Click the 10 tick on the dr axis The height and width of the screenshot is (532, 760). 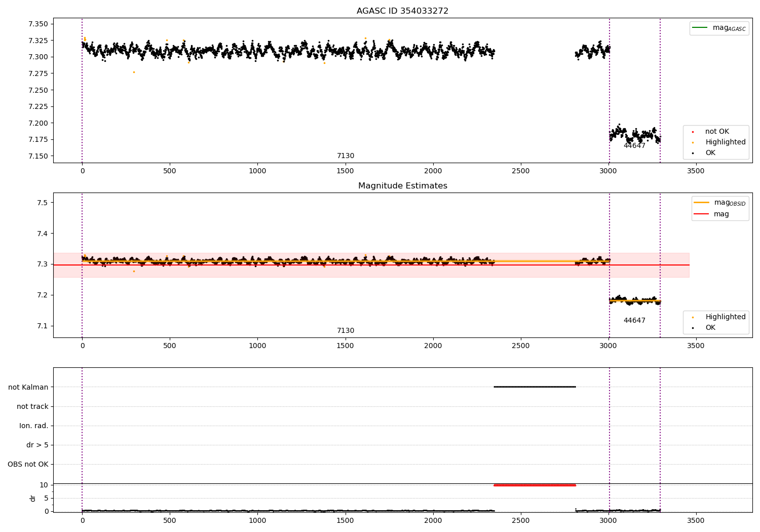coord(44,485)
